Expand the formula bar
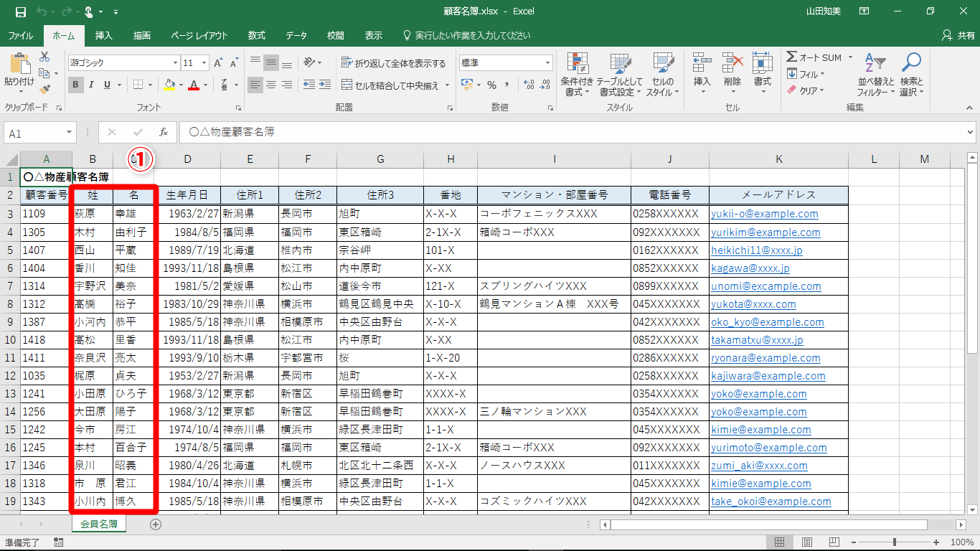Screen dimensions: 980x551 971,133
